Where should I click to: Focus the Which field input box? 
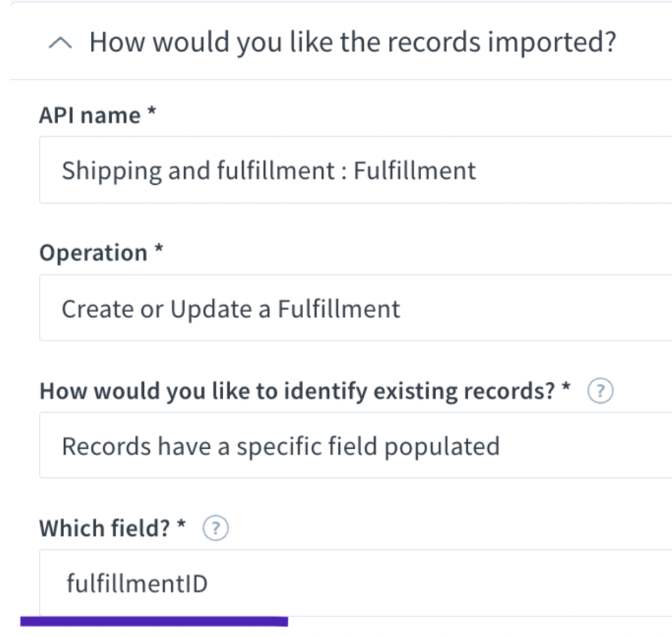(356, 583)
